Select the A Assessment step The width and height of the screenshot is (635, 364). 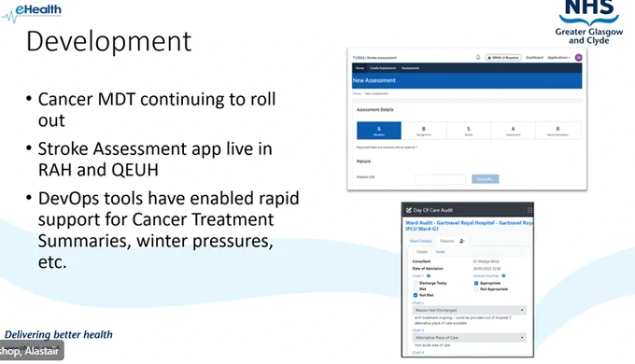(513, 131)
